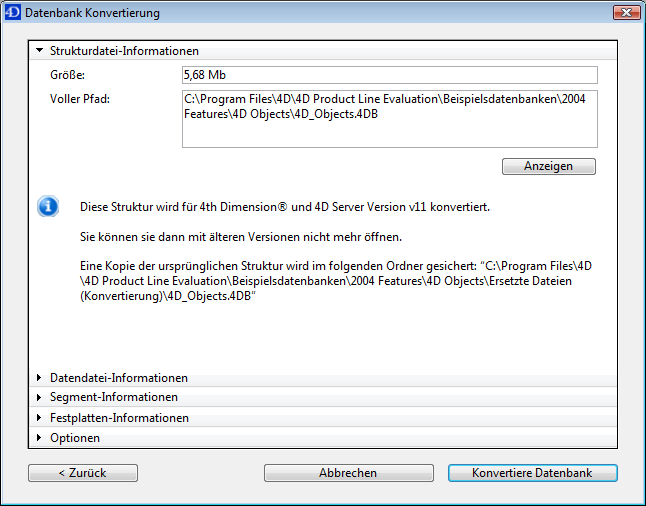Click the blue information icon

[48, 207]
